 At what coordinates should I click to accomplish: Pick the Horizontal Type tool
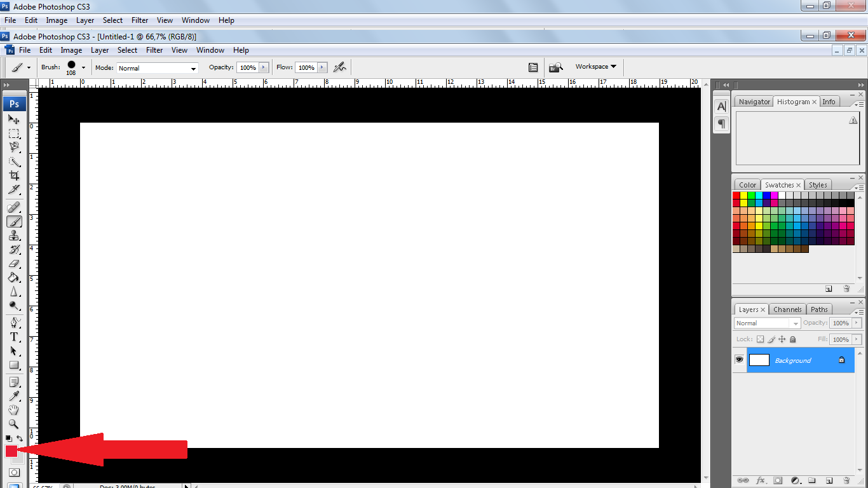[x=14, y=337]
